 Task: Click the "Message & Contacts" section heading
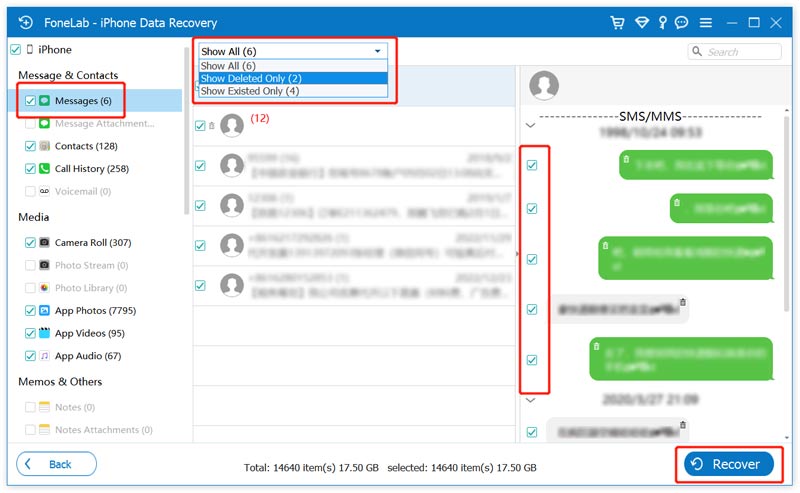68,75
